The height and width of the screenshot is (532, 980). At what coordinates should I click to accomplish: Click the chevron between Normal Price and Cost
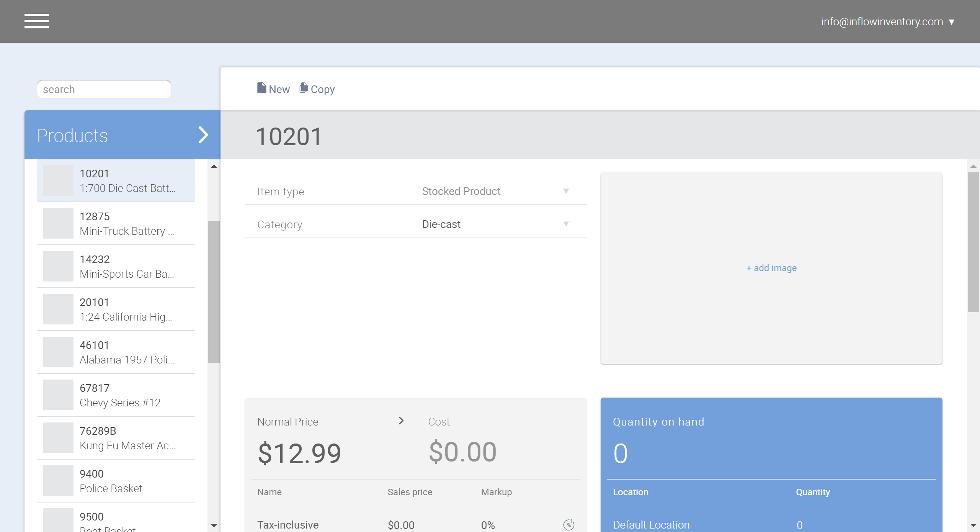coord(401,421)
